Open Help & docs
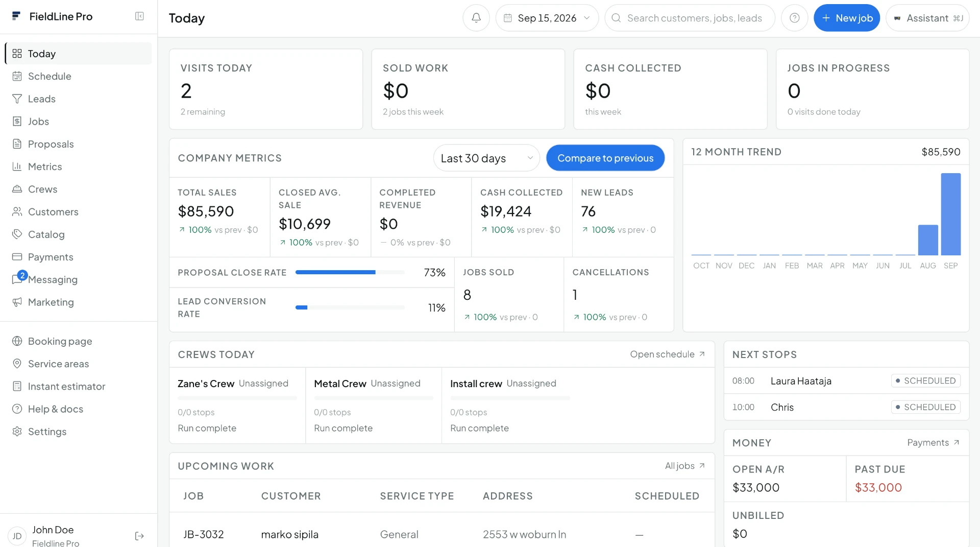The height and width of the screenshot is (547, 980). [78, 409]
